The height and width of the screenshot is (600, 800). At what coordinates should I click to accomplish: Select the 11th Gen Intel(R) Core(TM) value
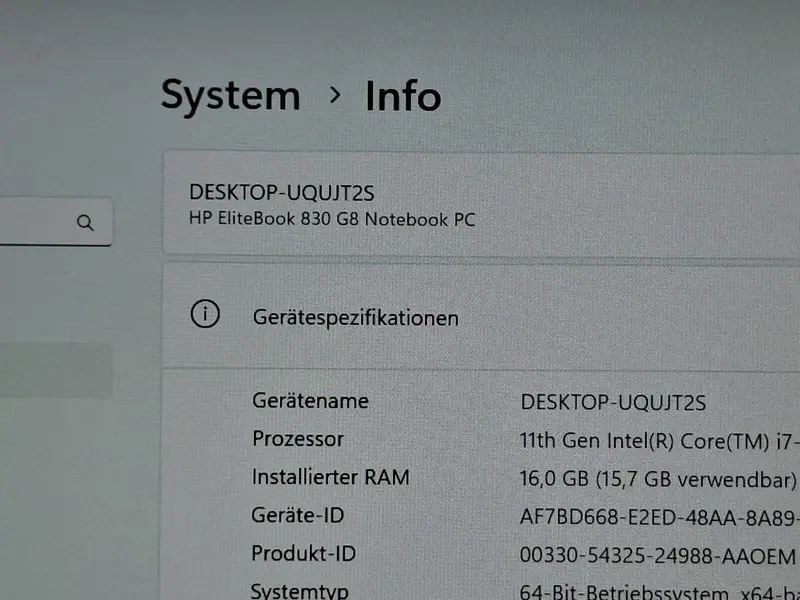(x=659, y=441)
